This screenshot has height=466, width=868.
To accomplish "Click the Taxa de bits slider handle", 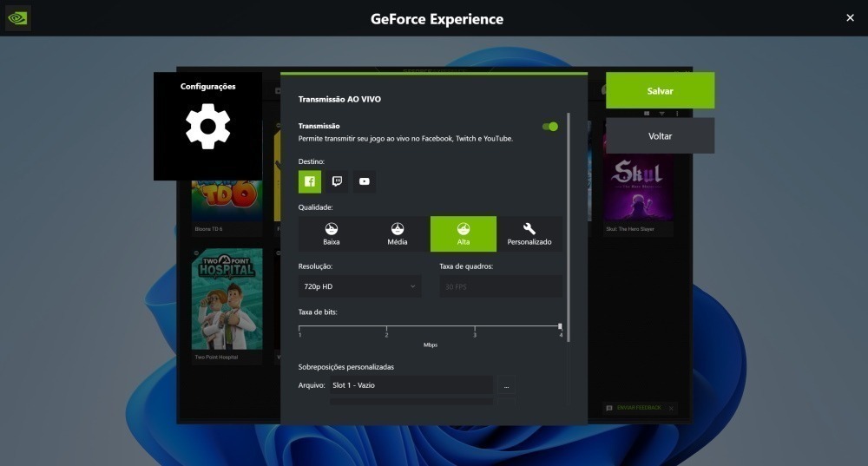I will coord(560,326).
